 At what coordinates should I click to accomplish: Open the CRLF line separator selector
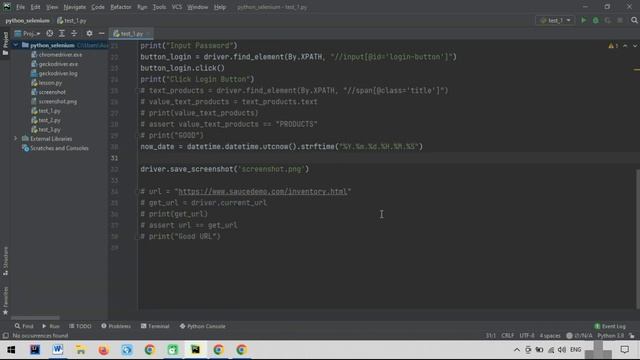(x=508, y=336)
